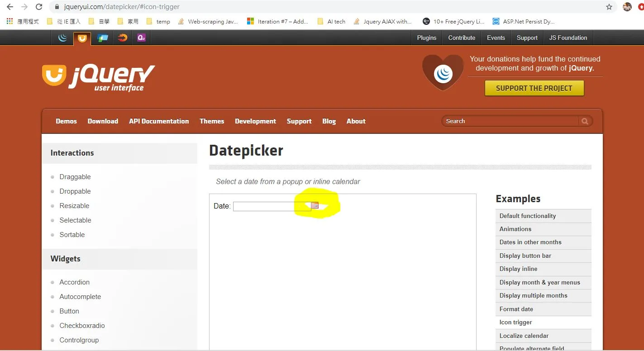
Task: Bookmark this page with the star icon
Action: click(x=609, y=7)
